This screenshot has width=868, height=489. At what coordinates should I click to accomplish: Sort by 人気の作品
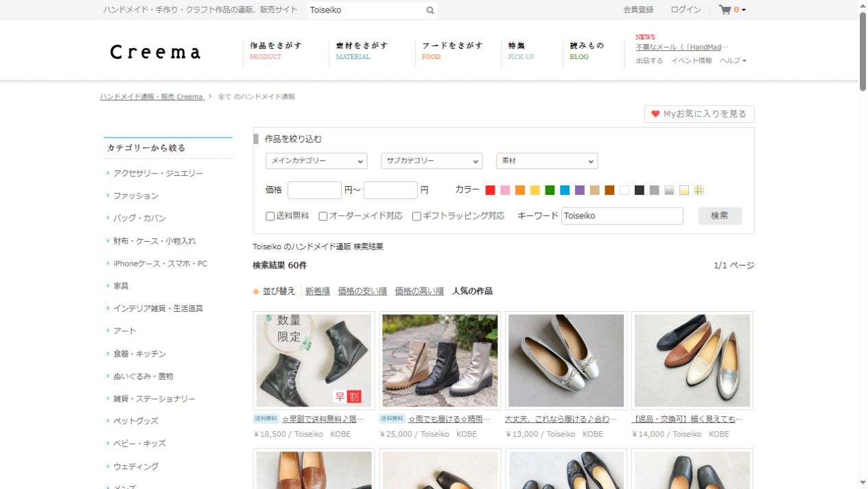(x=472, y=291)
